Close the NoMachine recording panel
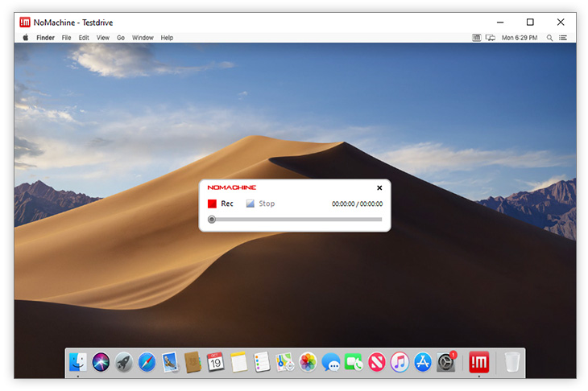Screen dimensions: 588x391 coord(379,188)
